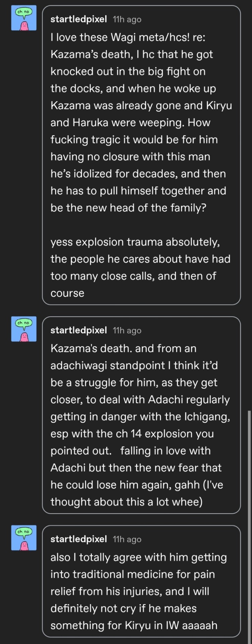Click the "something for Kiryu in IW aaaaah" line
The height and width of the screenshot is (644, 252).
tap(134, 625)
